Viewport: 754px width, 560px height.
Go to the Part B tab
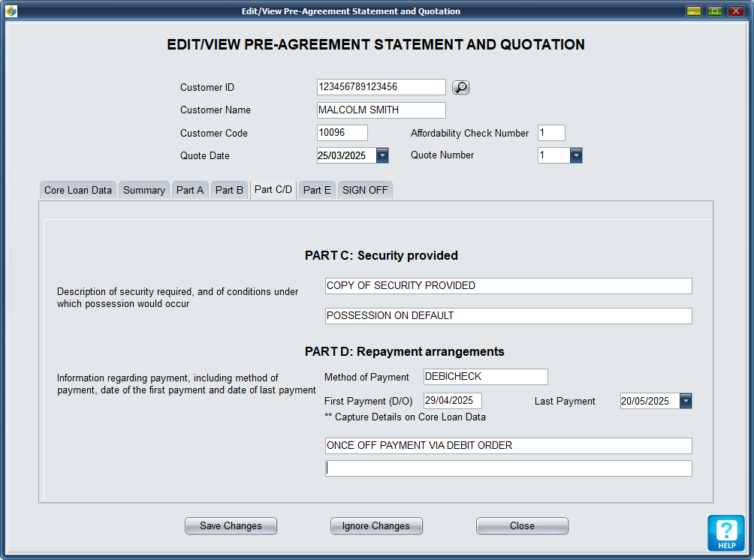tap(229, 190)
